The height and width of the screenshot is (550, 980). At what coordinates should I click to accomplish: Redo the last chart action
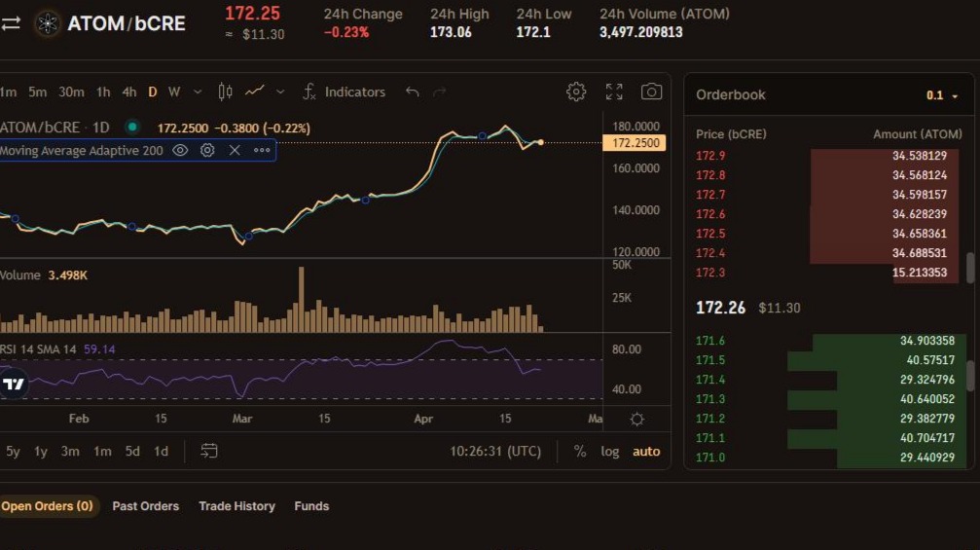[x=440, y=92]
